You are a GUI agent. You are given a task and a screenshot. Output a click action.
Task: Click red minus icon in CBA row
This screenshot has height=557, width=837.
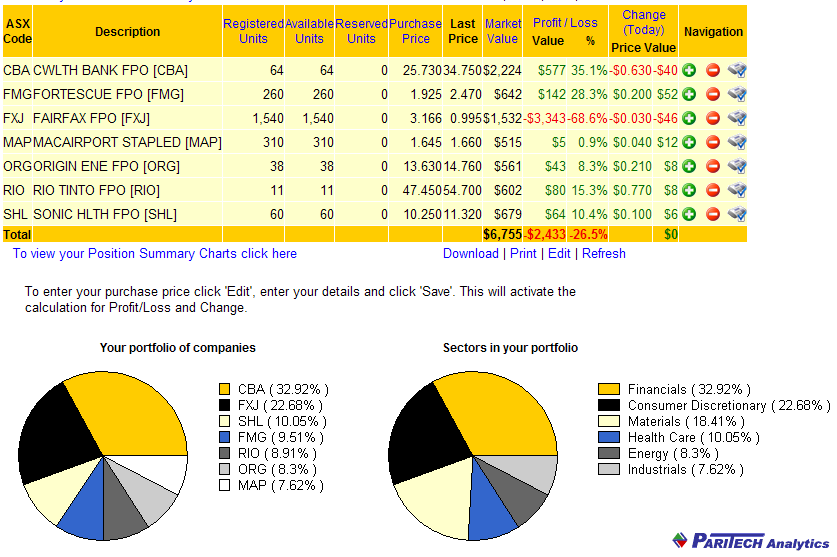tap(713, 70)
